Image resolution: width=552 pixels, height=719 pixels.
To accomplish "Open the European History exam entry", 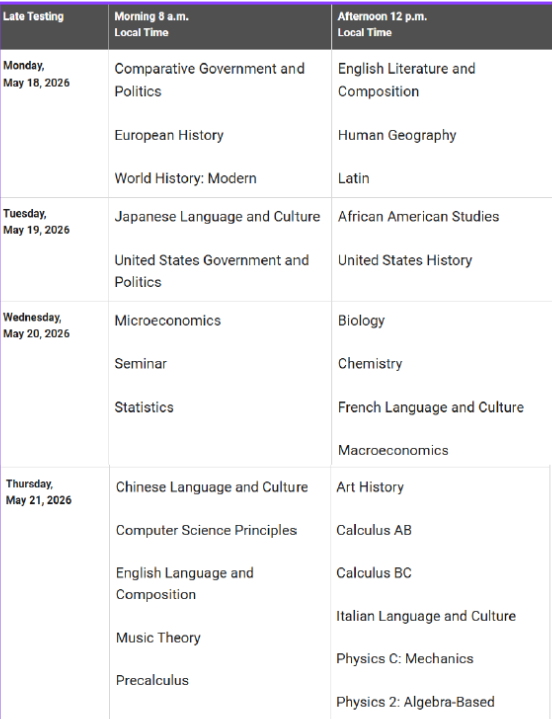I will pyautogui.click(x=169, y=135).
